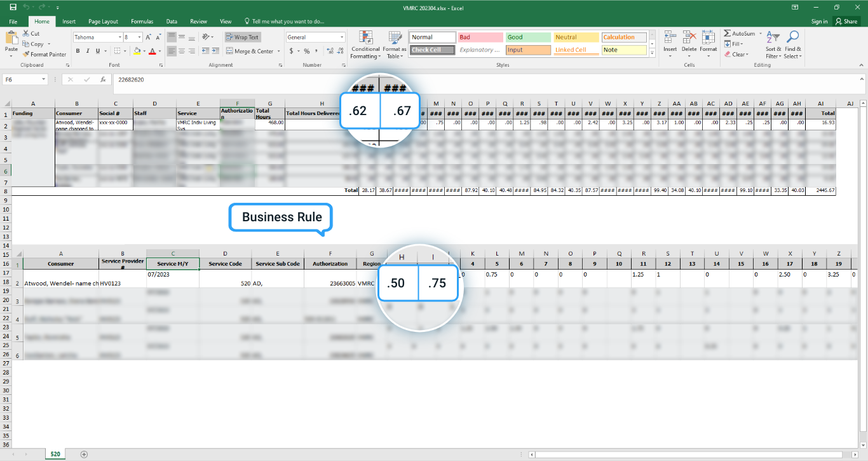This screenshot has height=461, width=868.
Task: Open the Page Layout tab
Action: click(x=103, y=22)
